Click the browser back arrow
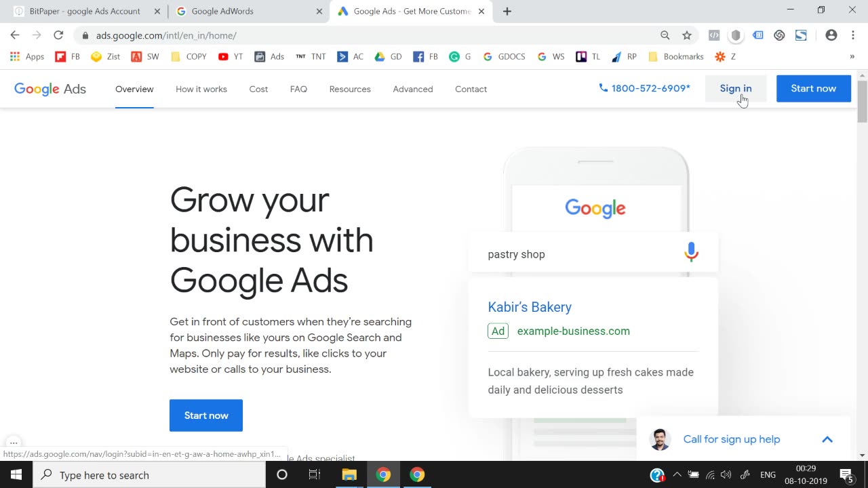The width and height of the screenshot is (868, 488). (15, 35)
